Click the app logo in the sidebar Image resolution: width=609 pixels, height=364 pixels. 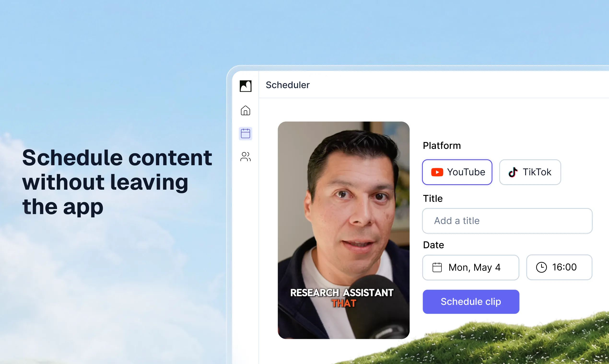click(246, 86)
